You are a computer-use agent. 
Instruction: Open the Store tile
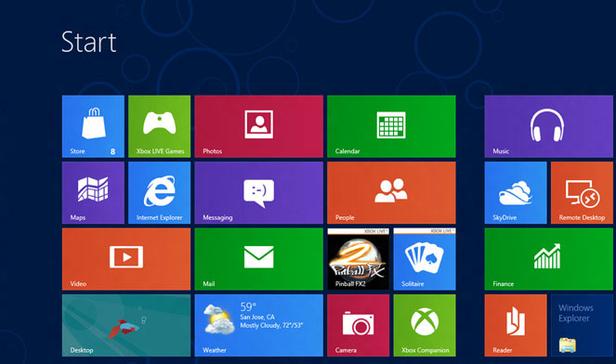93,126
